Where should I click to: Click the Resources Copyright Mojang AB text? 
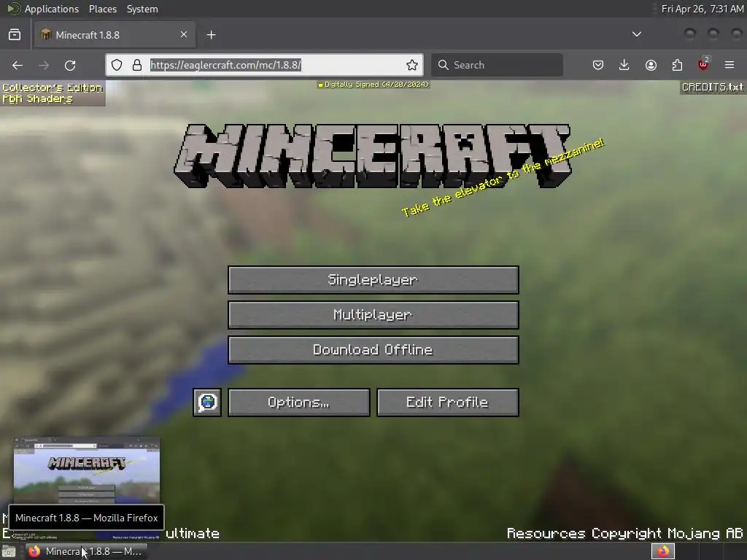[624, 533]
